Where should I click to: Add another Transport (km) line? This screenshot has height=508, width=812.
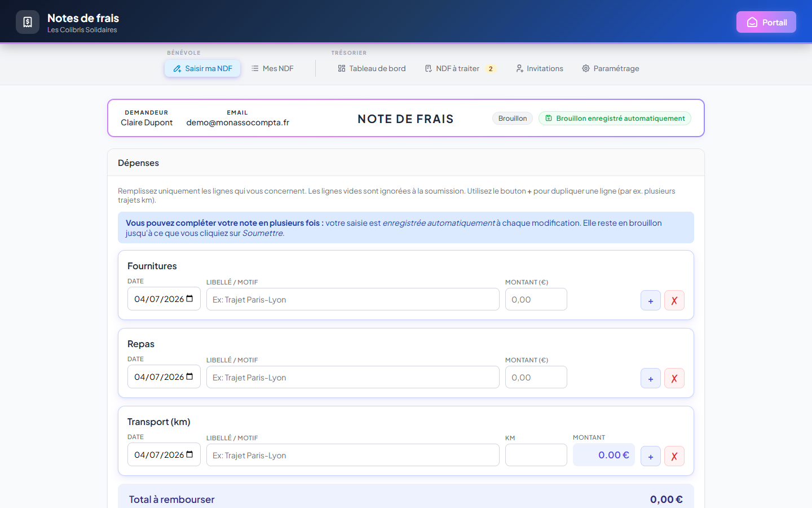coord(651,456)
